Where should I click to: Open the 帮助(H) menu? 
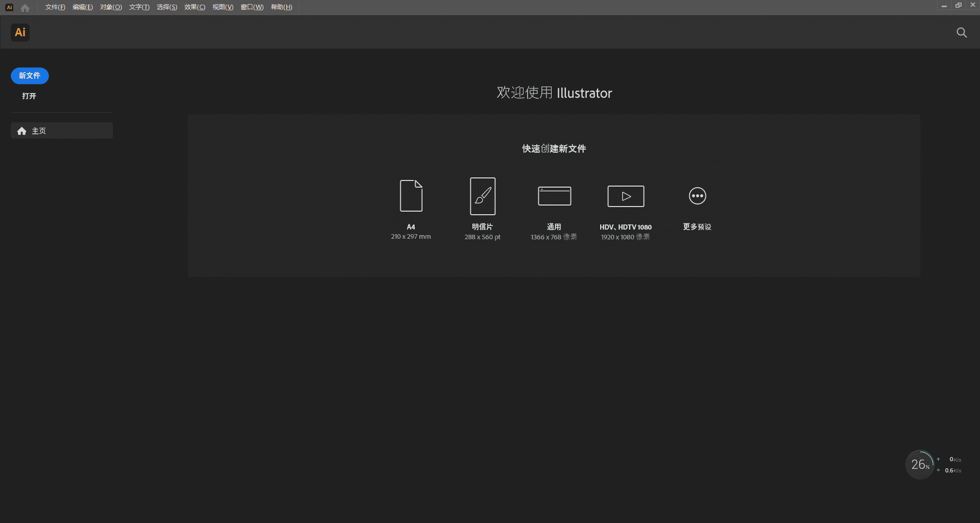(282, 7)
